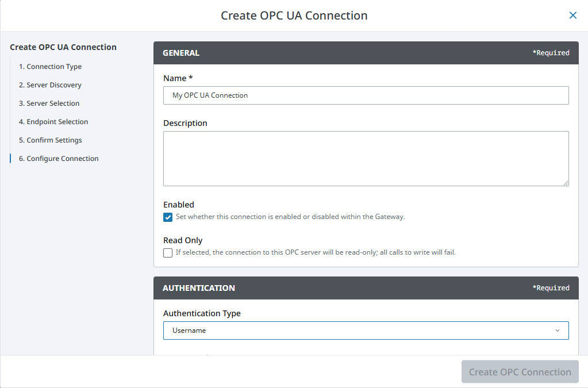Click inside the Name input field
This screenshot has width=588, height=388.
[366, 95]
